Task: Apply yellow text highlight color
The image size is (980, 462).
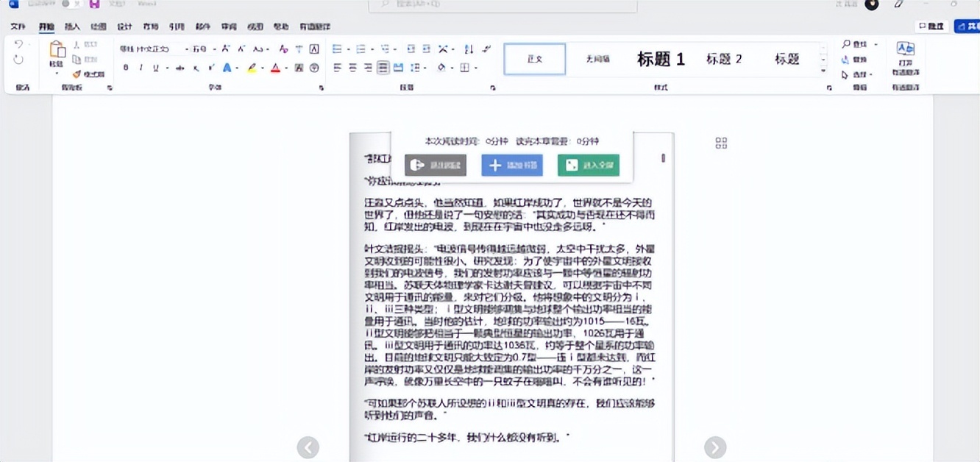Action: click(x=252, y=68)
